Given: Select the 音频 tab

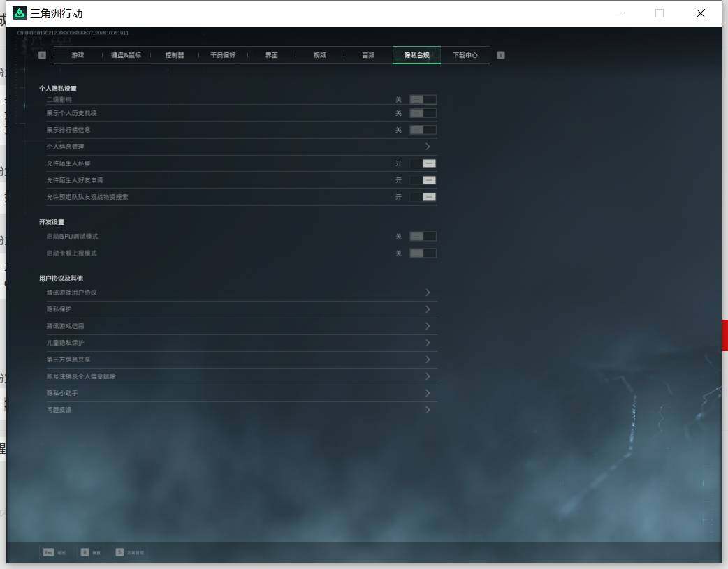Looking at the screenshot, I should coord(368,55).
